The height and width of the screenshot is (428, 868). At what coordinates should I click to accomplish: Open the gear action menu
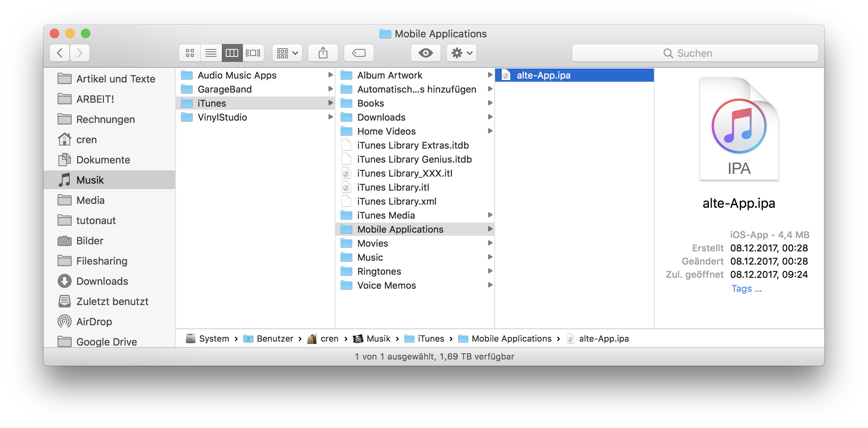coord(462,53)
